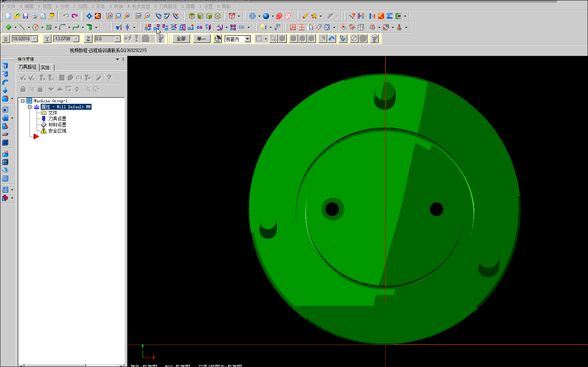Select the create circle/arc tool icon

tap(35, 27)
